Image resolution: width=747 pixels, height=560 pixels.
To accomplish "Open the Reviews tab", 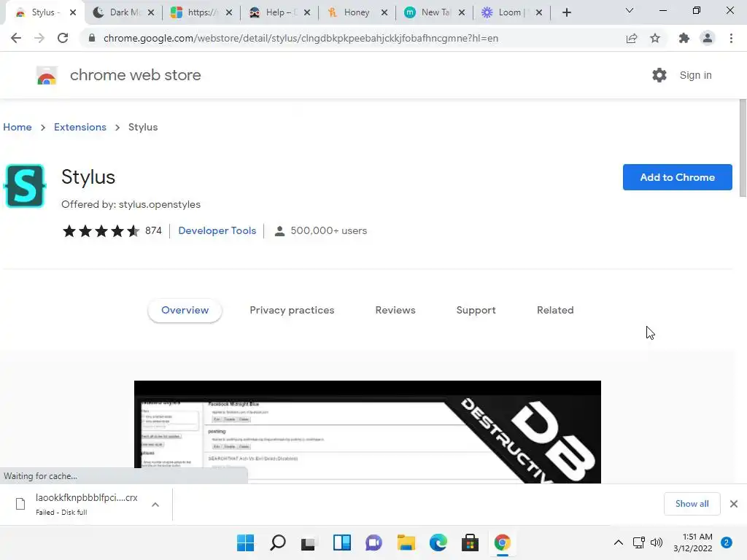I will (x=395, y=311).
